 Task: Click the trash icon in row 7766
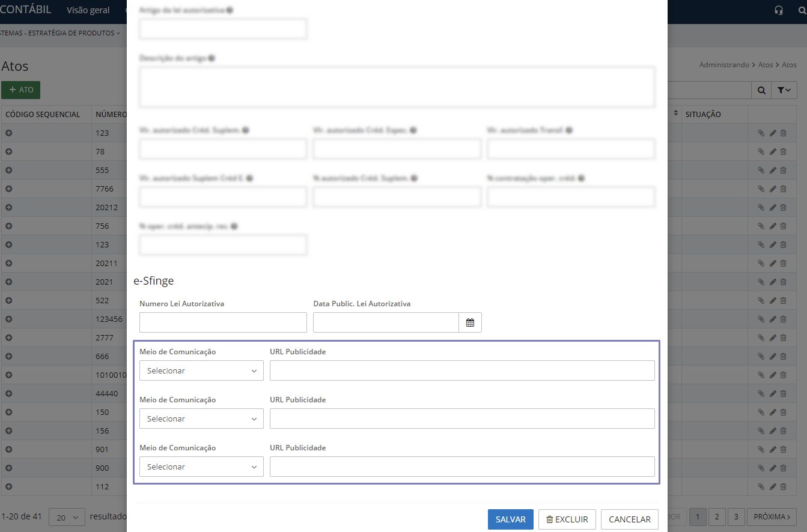point(783,189)
